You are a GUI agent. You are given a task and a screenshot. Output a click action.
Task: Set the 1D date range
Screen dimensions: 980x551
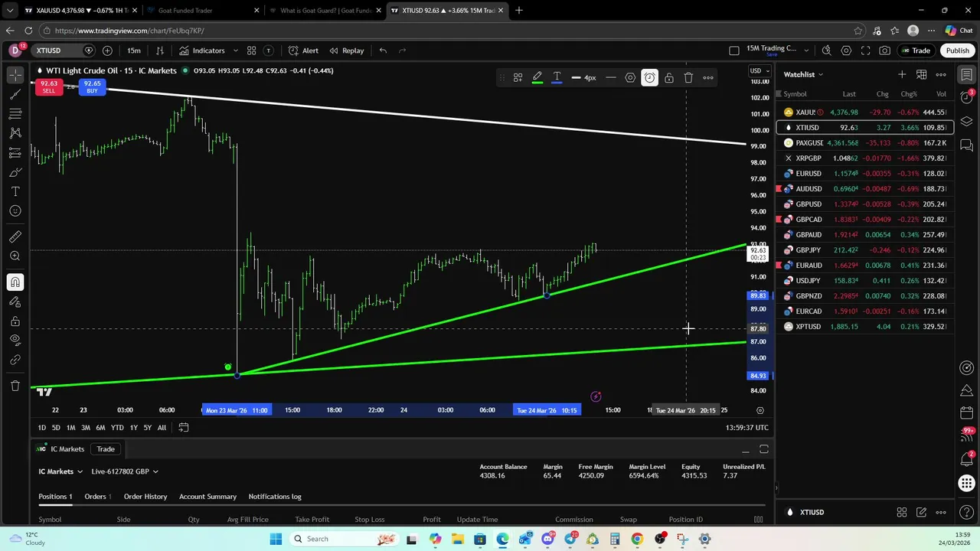[x=42, y=428]
